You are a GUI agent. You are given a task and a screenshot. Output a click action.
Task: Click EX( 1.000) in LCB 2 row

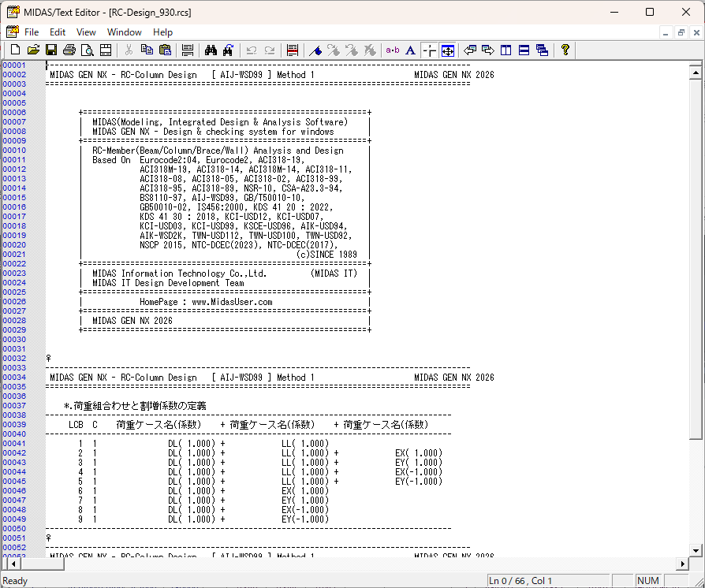(x=419, y=452)
